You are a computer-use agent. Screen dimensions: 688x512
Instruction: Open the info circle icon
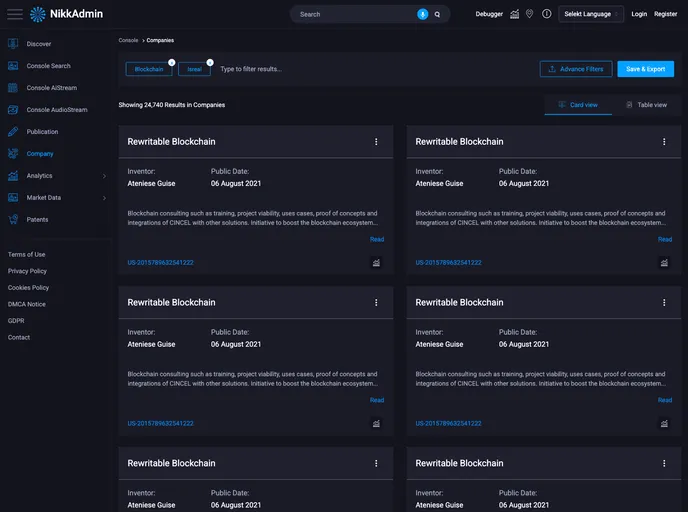coord(546,14)
